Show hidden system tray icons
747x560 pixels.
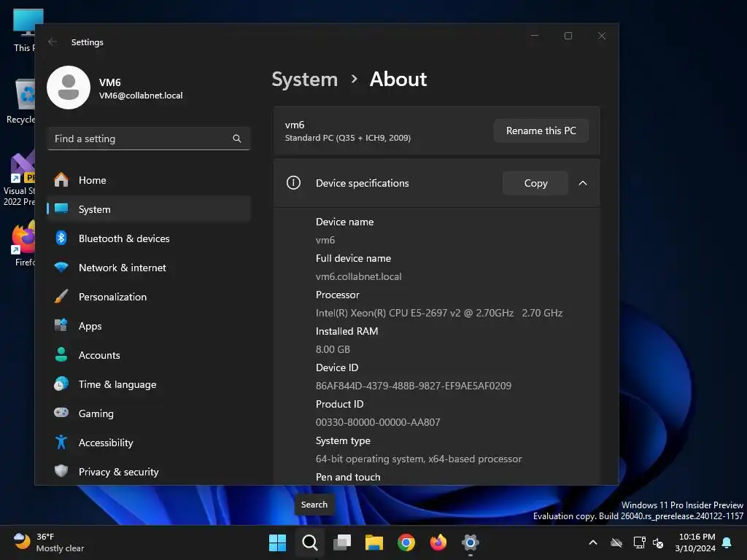pos(593,542)
